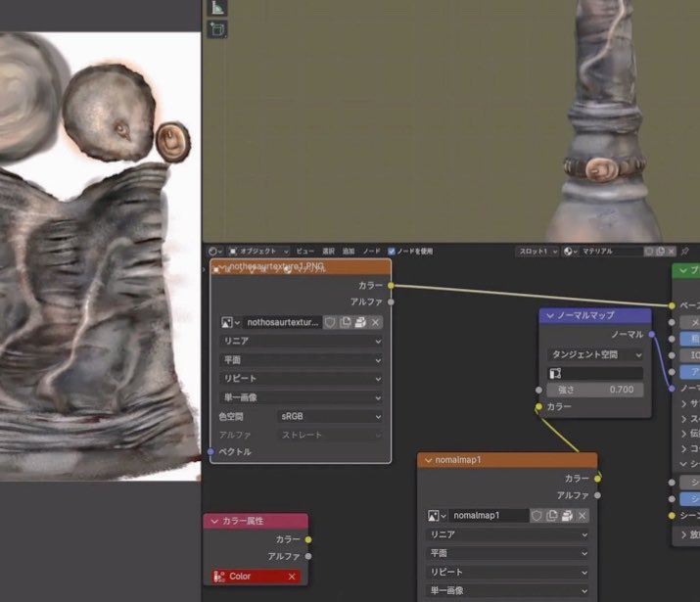Open the sRGB color space dropdown
700x602 pixels.
click(330, 416)
